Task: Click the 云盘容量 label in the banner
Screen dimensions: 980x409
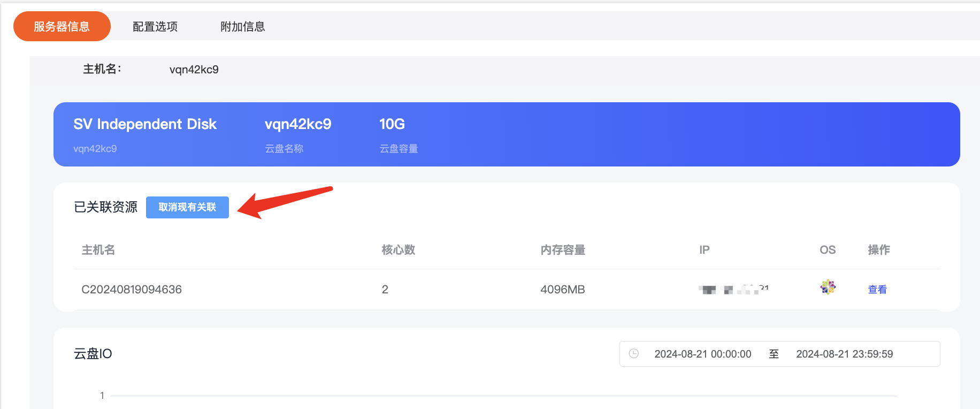Action: coord(399,149)
